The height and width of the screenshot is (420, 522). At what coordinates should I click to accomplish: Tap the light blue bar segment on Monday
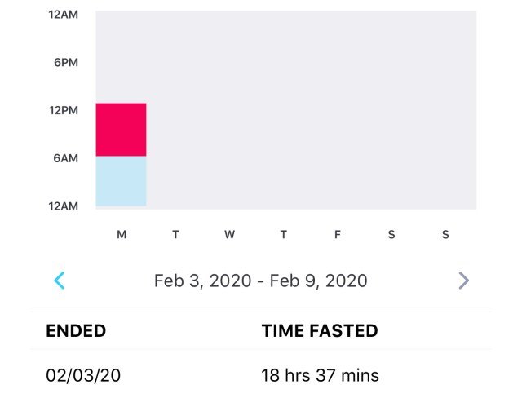click(122, 181)
